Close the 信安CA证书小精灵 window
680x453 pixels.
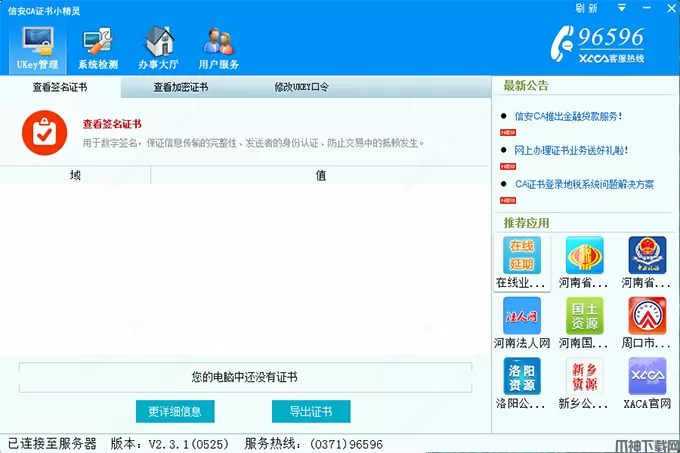(x=671, y=8)
